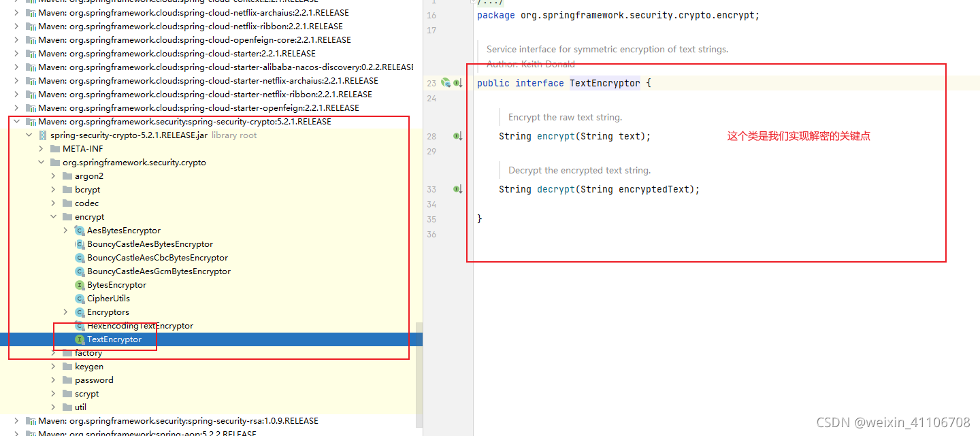This screenshot has width=980, height=436.
Task: Expand the spring-cloud-netflix-ribbon:2.2.1.RELEASE library node
Action: pyautogui.click(x=17, y=27)
